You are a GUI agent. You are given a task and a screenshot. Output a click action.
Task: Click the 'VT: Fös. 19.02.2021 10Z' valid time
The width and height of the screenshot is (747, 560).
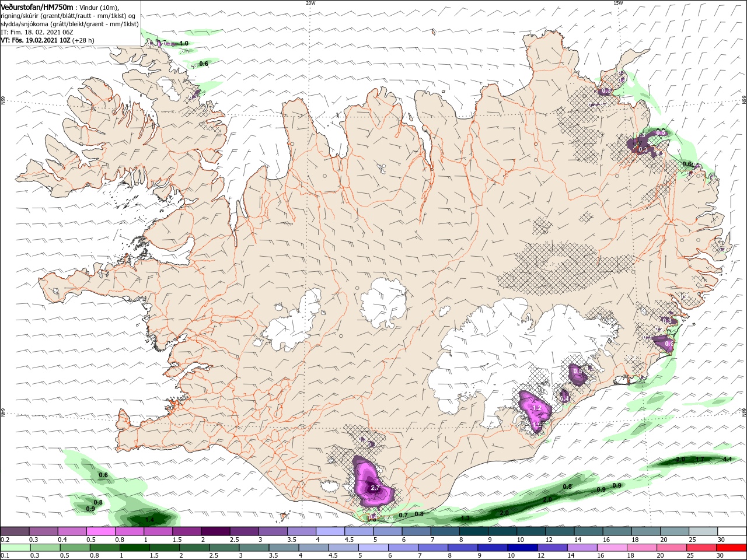[x=35, y=40]
